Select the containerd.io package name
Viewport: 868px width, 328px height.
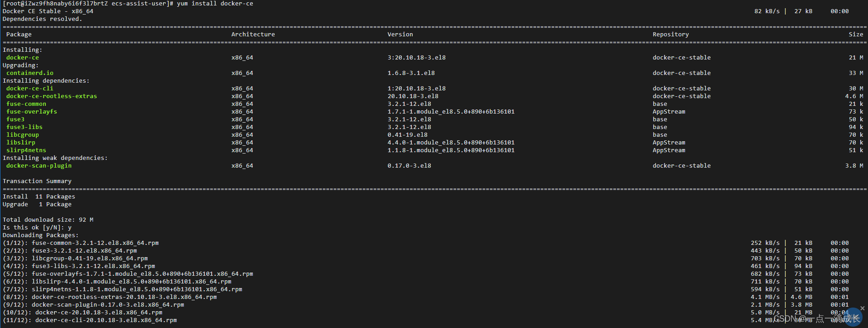(x=30, y=73)
